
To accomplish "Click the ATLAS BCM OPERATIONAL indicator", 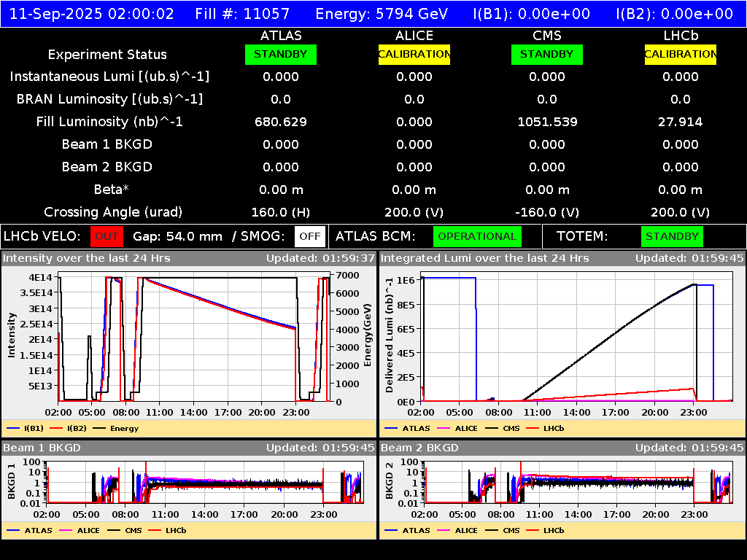I will pyautogui.click(x=477, y=236).
